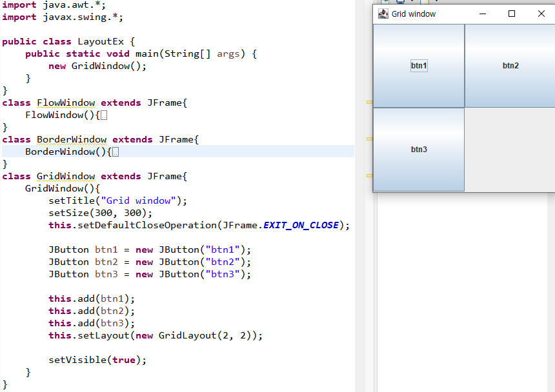
Task: Click the EXIT_ON_CLOSE constant
Action: point(301,225)
